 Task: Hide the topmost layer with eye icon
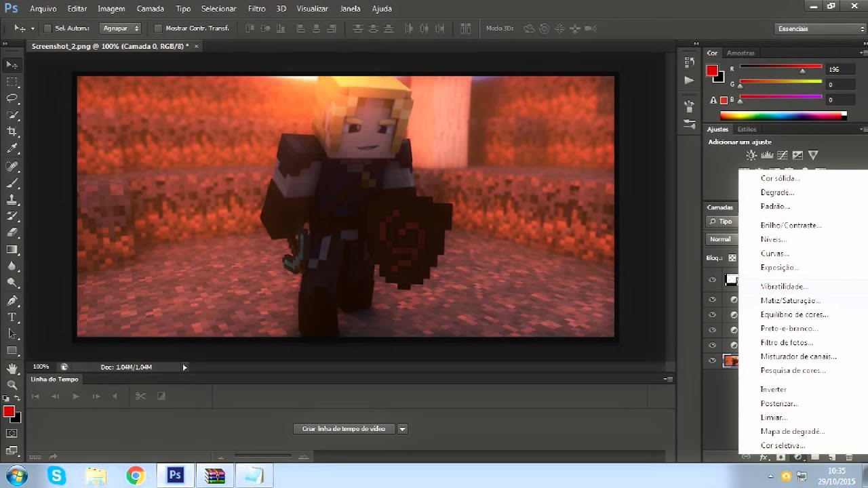point(712,280)
